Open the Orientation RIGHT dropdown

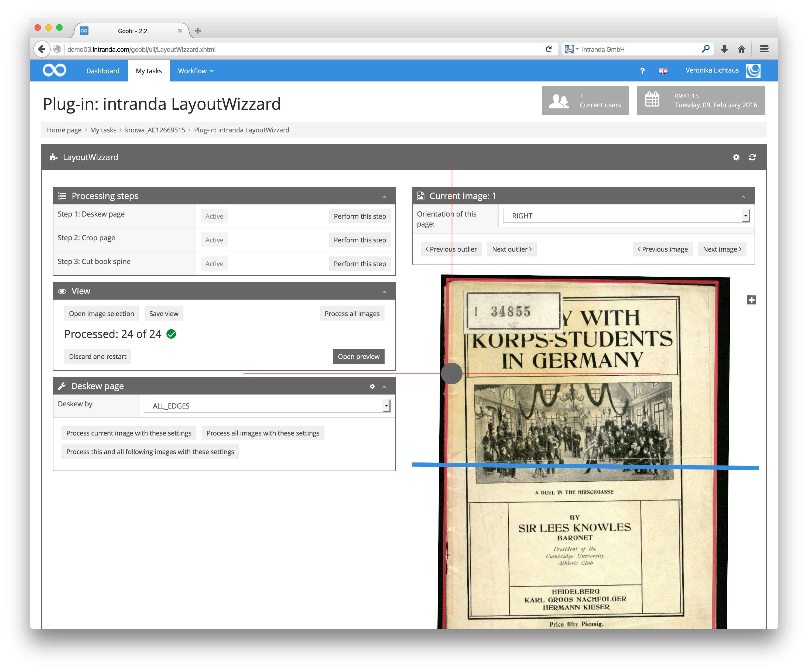pos(626,216)
